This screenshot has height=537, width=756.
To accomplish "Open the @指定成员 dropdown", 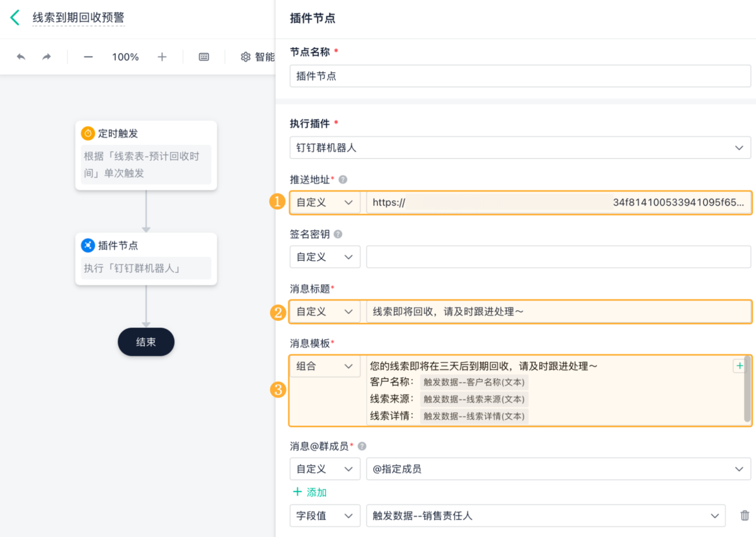I will click(x=558, y=469).
